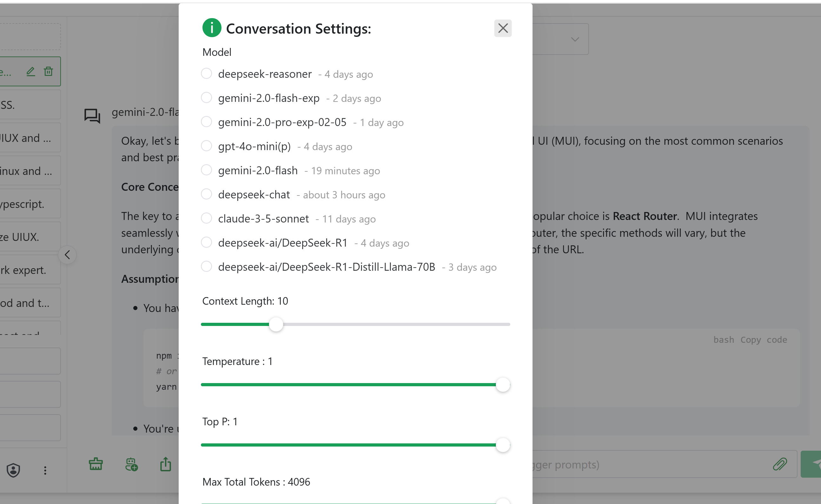The image size is (821, 504).
Task: Click the Temperature slider handle
Action: click(503, 385)
